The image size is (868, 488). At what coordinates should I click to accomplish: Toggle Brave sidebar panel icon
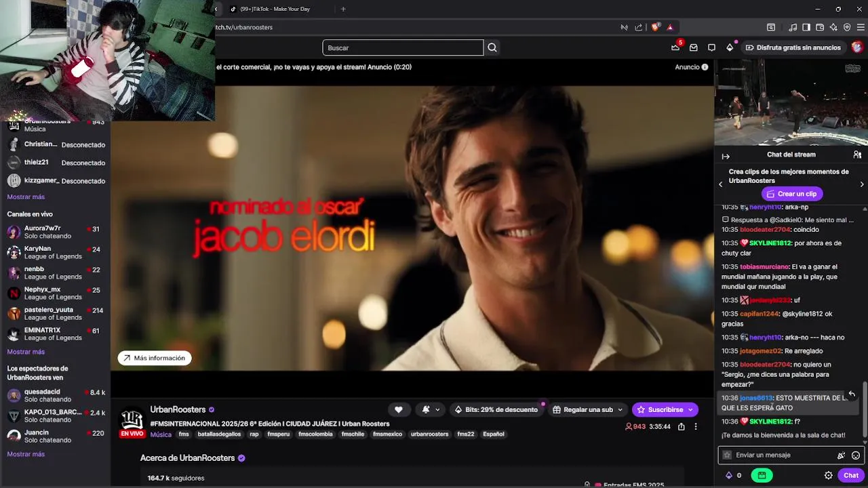point(806,27)
